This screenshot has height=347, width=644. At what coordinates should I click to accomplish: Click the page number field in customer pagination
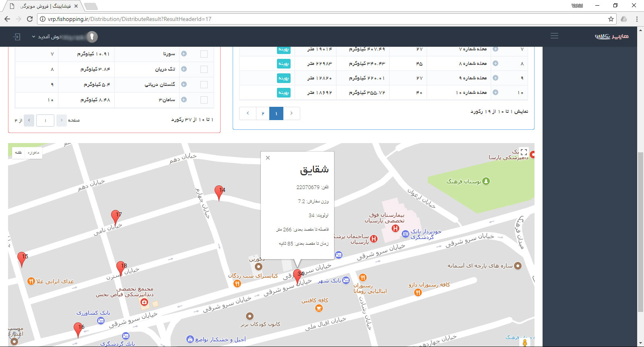coord(45,121)
